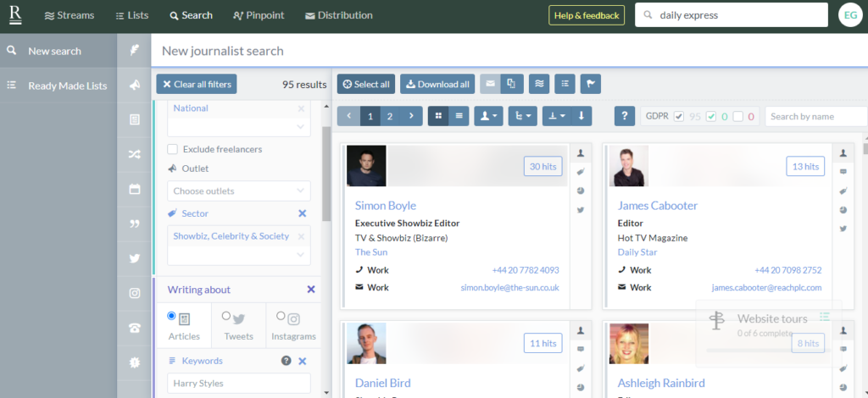Go to Distribution in the top navigation
The image size is (868, 398).
(x=338, y=15)
